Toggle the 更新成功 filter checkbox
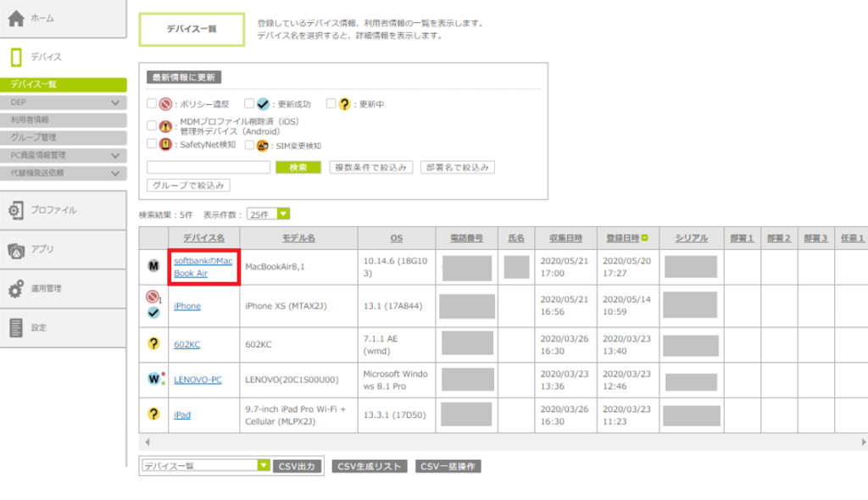This screenshot has height=500, width=868. pyautogui.click(x=249, y=104)
